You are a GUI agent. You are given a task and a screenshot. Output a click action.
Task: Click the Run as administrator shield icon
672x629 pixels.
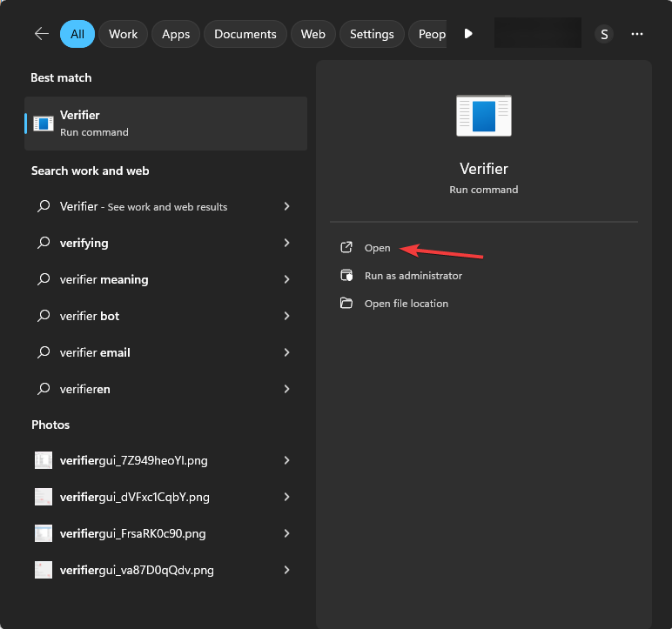click(x=346, y=276)
